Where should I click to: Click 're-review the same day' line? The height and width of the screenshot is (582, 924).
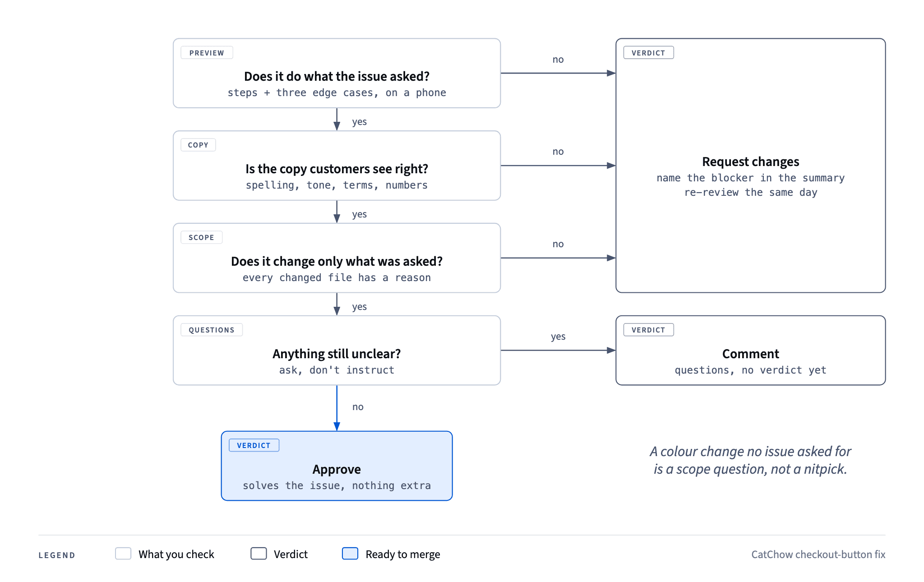751,193
